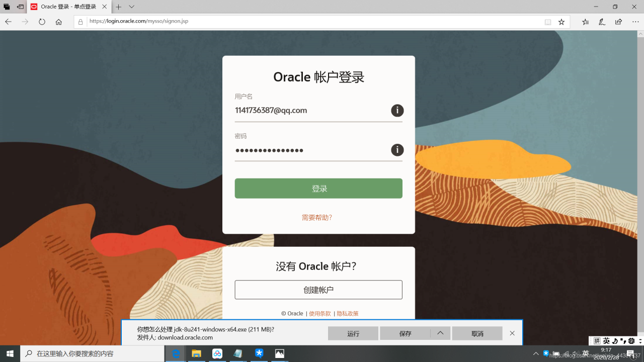Show hidden system tray icons
The width and height of the screenshot is (644, 362).
click(536, 353)
